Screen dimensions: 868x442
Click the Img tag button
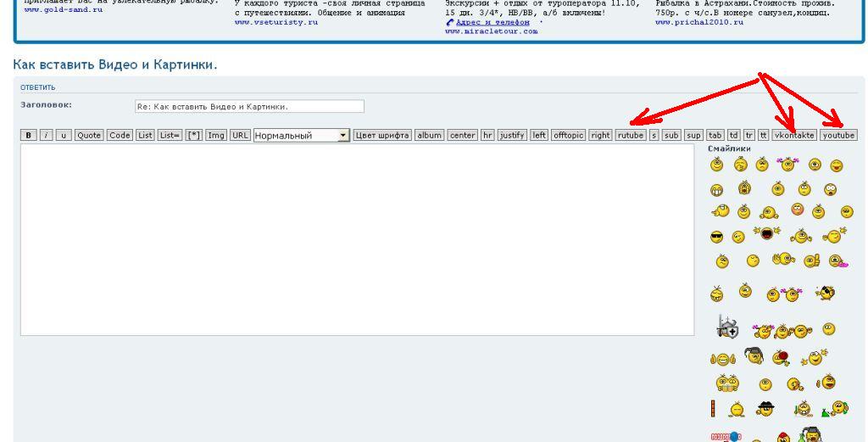click(x=216, y=136)
